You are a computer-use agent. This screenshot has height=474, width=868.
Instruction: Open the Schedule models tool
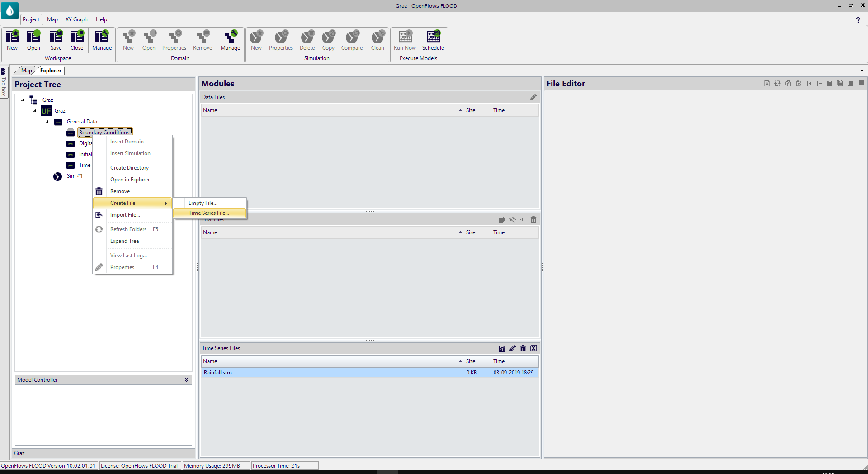tap(433, 40)
